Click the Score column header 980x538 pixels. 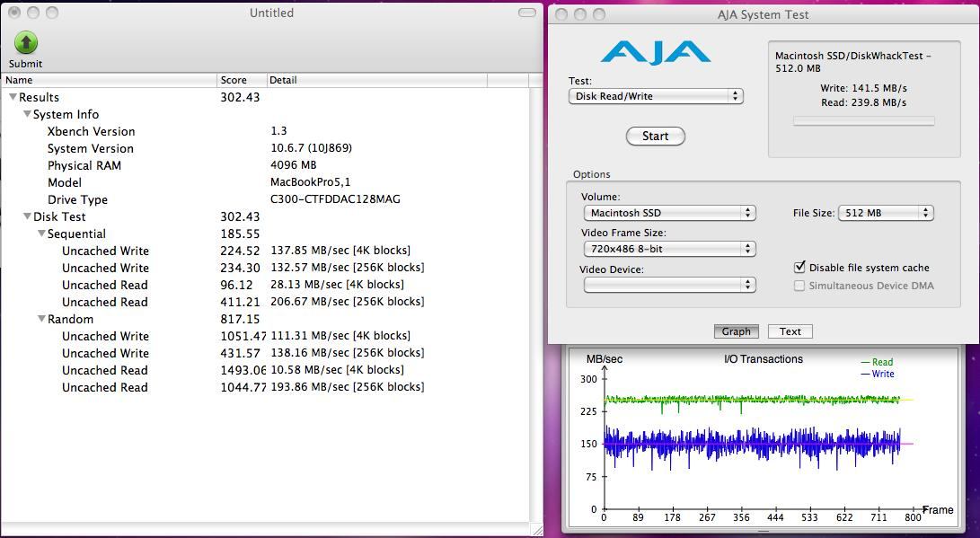pos(242,80)
